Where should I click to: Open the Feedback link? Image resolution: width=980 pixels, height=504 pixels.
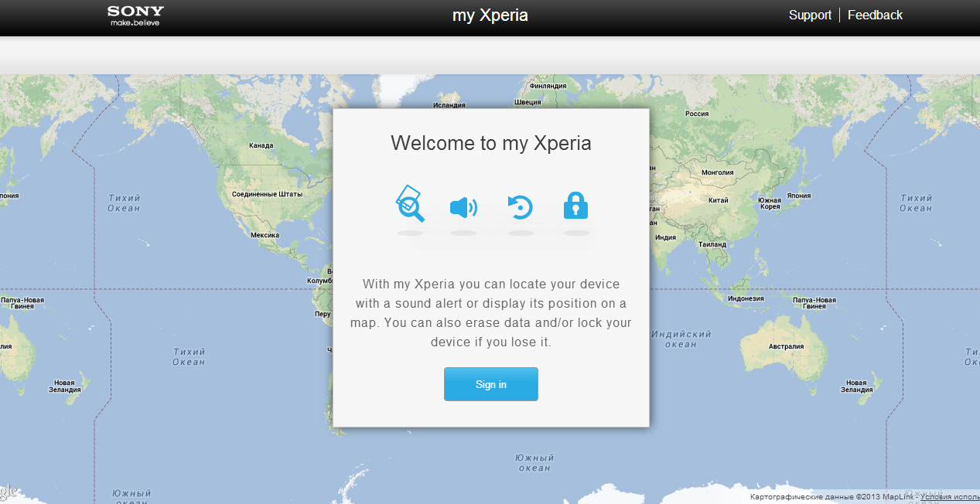point(875,15)
